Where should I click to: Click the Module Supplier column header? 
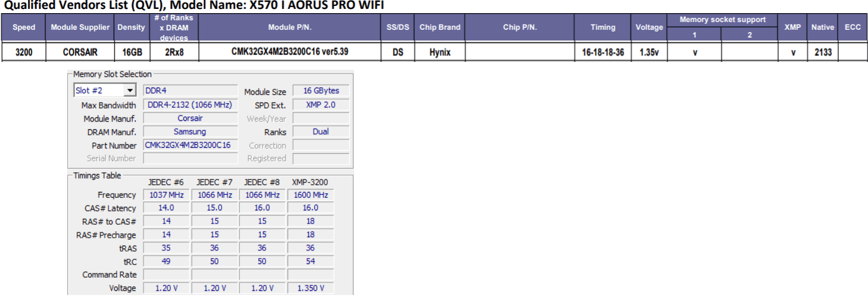tap(80, 27)
